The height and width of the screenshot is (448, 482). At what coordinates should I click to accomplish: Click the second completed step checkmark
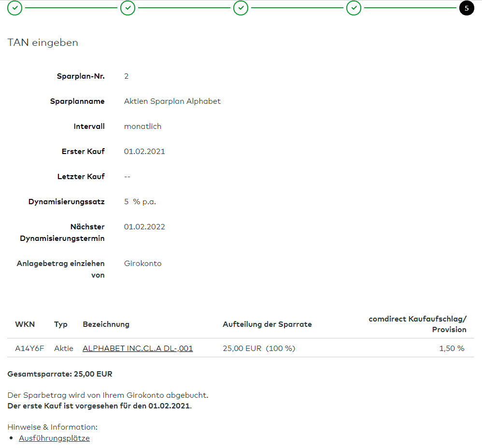click(128, 8)
